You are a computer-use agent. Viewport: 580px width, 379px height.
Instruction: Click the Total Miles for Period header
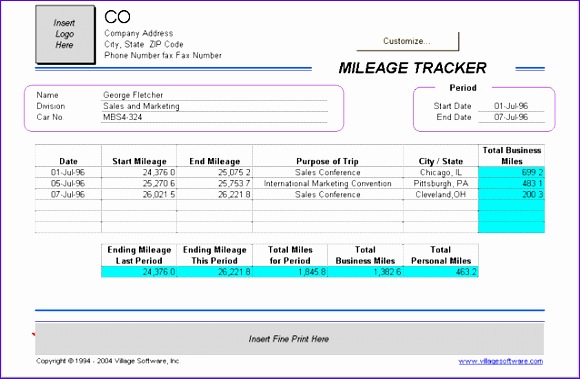pyautogui.click(x=290, y=255)
